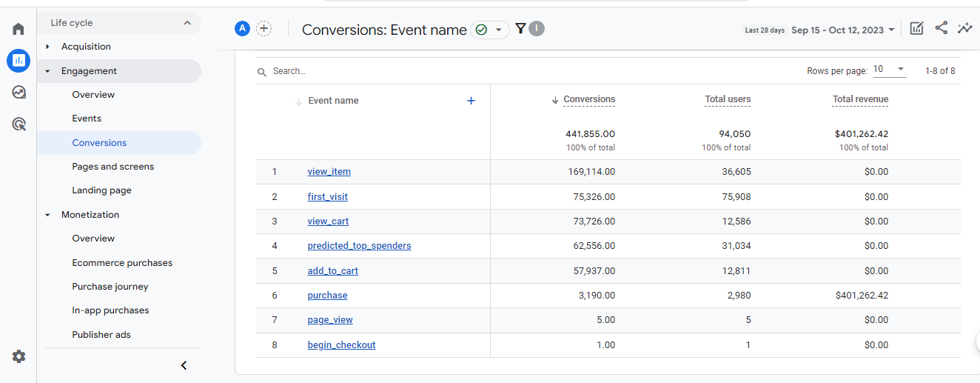Open Purchase journey report

[x=110, y=287]
